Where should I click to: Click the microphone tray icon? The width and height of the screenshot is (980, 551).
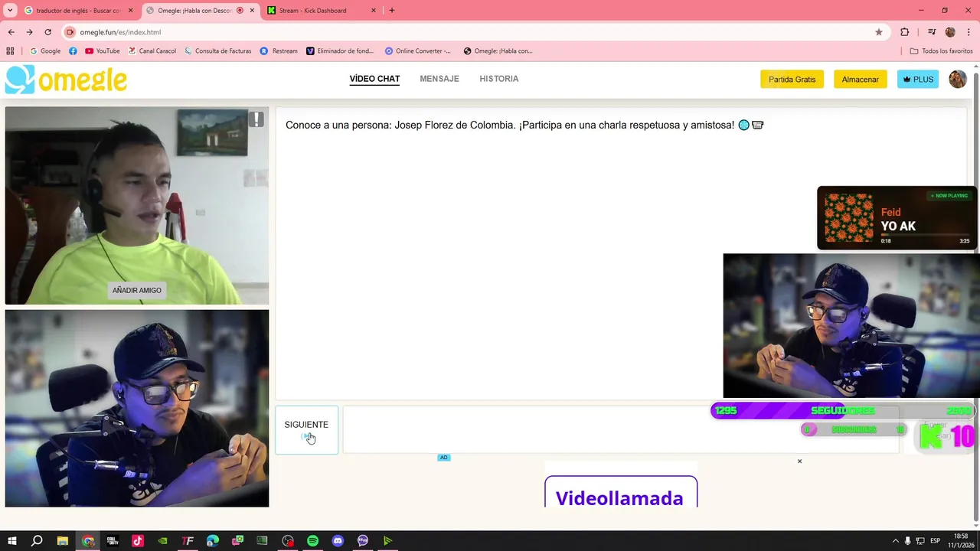point(908,541)
